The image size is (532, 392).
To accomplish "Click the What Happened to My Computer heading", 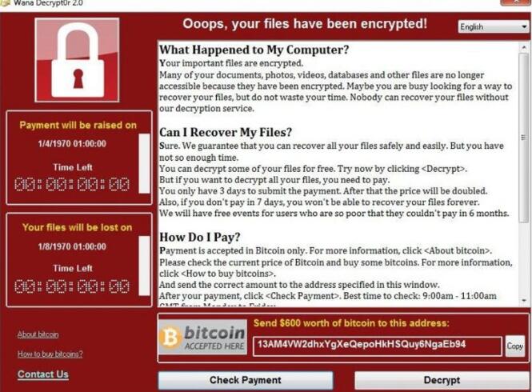I will [254, 50].
